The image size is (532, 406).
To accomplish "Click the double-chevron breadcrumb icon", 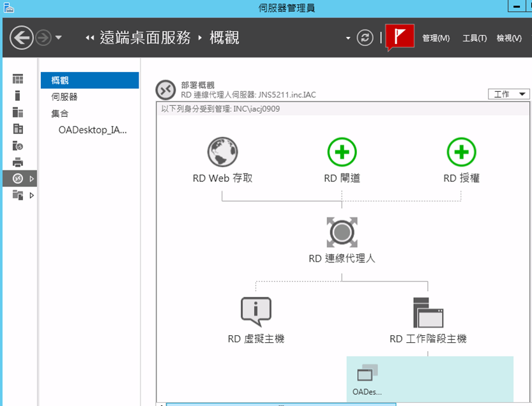I will point(89,38).
